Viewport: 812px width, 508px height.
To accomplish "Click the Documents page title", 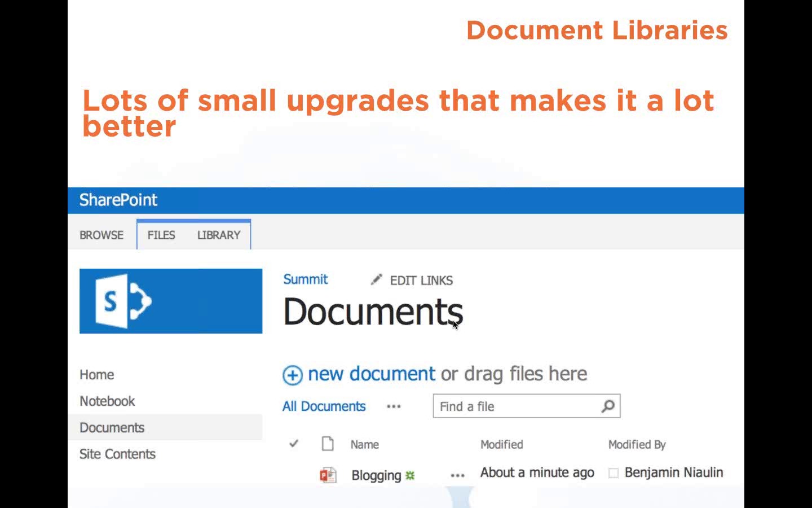I will click(x=373, y=312).
